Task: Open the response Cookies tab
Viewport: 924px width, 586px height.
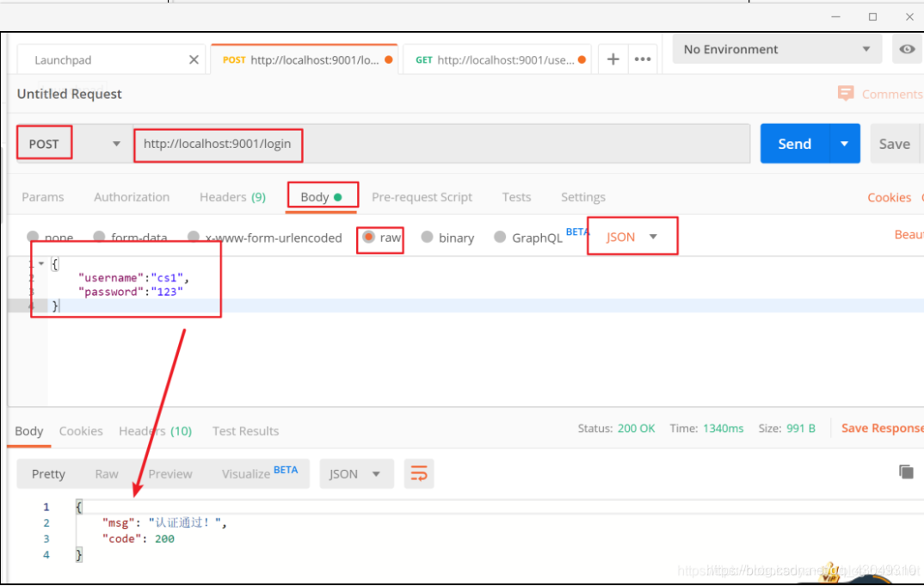Action: tap(81, 431)
